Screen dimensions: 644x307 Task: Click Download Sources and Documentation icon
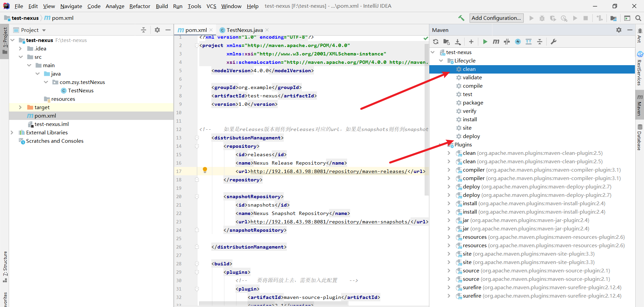coord(458,42)
